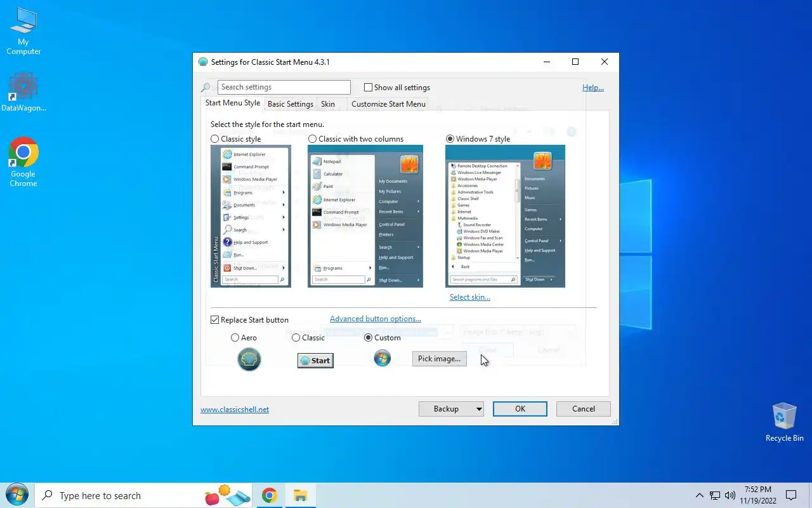Show hidden tray icons chevron

point(699,495)
